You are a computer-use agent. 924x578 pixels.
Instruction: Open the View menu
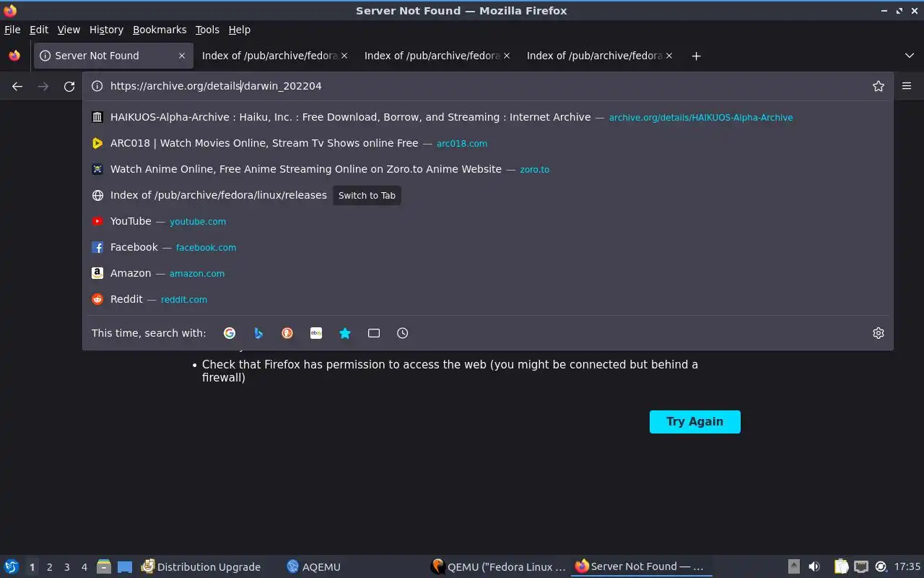(69, 30)
